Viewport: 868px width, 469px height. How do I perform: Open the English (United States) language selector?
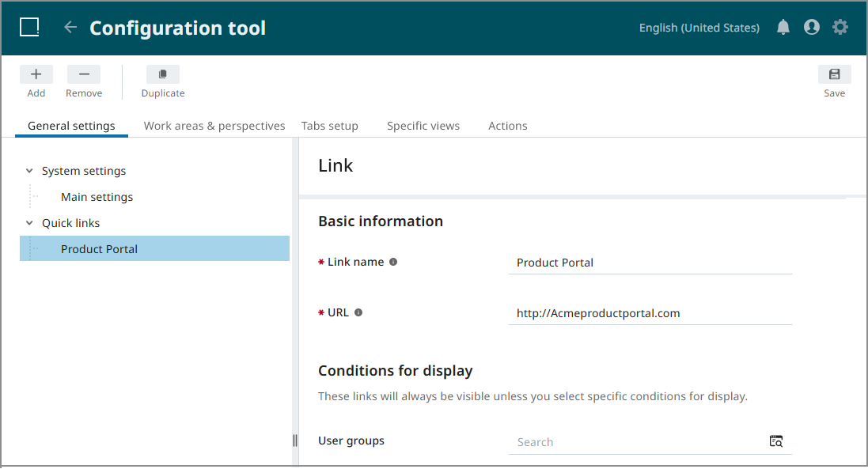click(699, 28)
